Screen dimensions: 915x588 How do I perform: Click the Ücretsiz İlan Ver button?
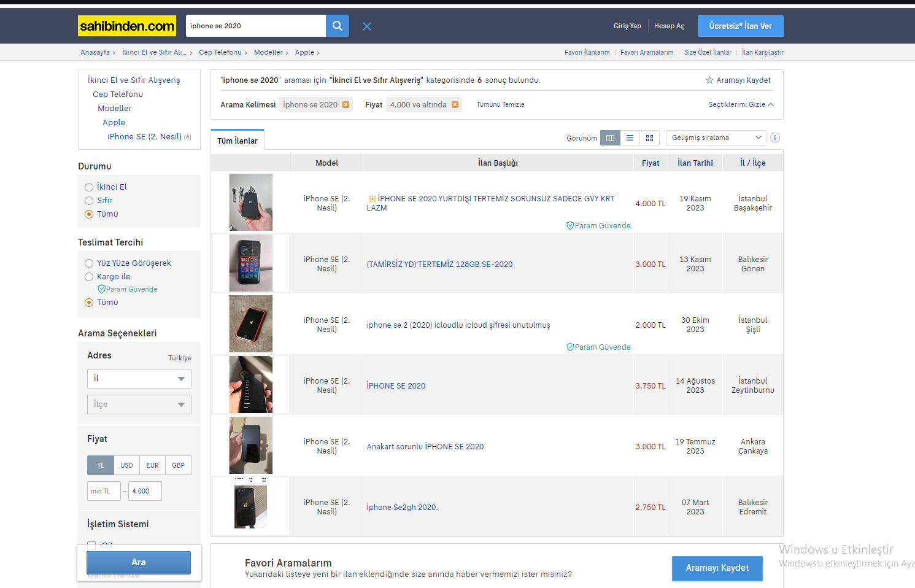(741, 26)
